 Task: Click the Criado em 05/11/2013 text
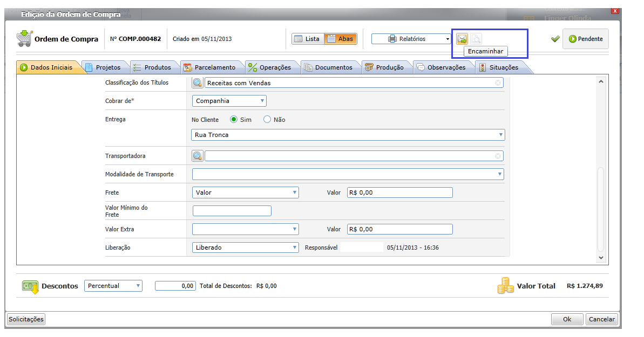coord(202,39)
